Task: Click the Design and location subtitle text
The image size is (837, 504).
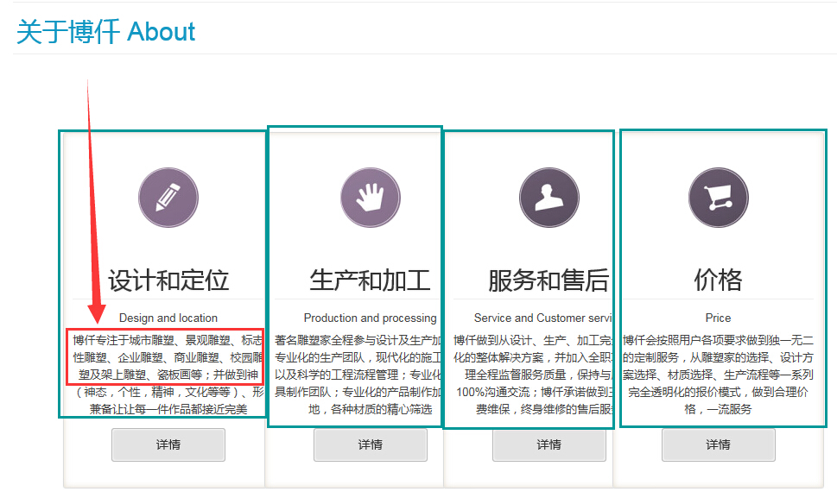Action: pos(168,318)
